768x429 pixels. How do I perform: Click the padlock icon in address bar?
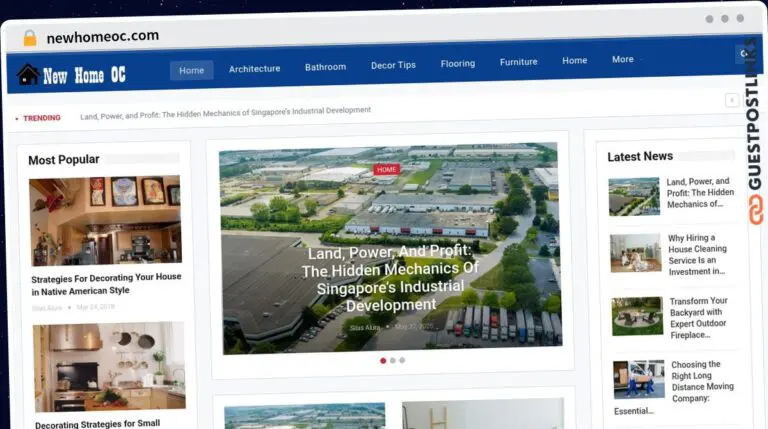30,37
